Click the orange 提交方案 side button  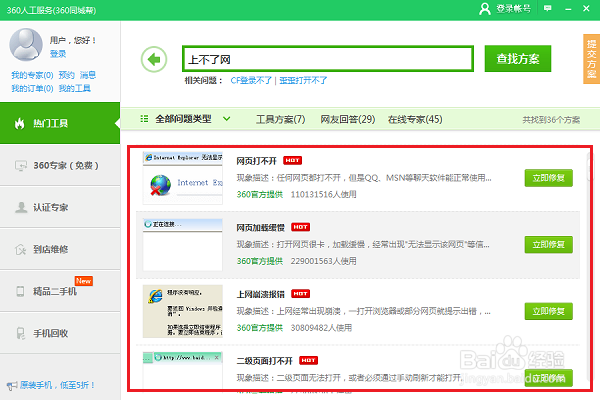pyautogui.click(x=591, y=59)
